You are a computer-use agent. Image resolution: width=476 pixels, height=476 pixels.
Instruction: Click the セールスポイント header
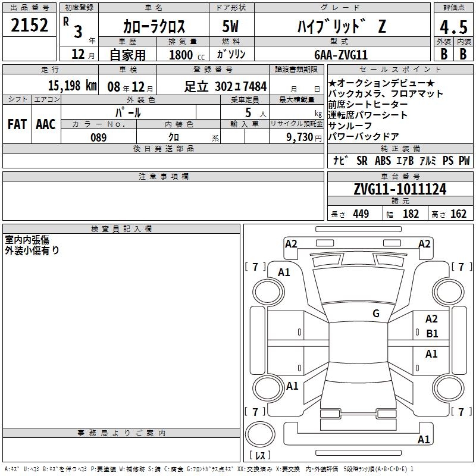[400, 69]
